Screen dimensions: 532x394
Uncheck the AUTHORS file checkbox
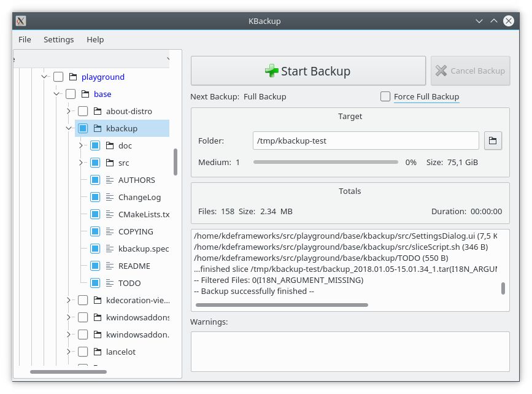(x=96, y=179)
